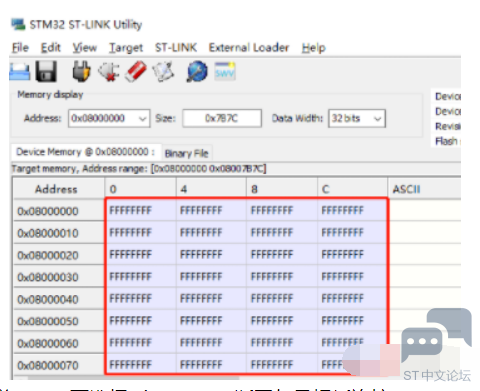The width and height of the screenshot is (480, 391).
Task: Click the Size input field
Action: tap(222, 119)
